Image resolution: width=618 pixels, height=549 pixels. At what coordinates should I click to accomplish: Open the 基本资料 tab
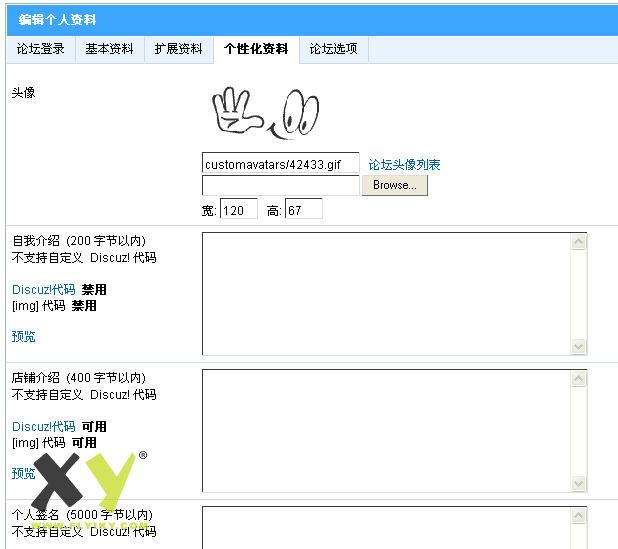coord(109,49)
